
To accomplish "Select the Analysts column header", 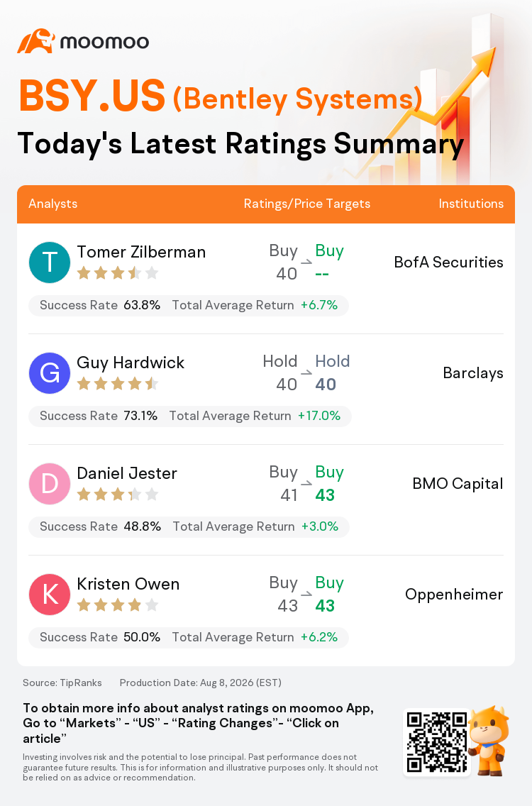I will 53,204.
